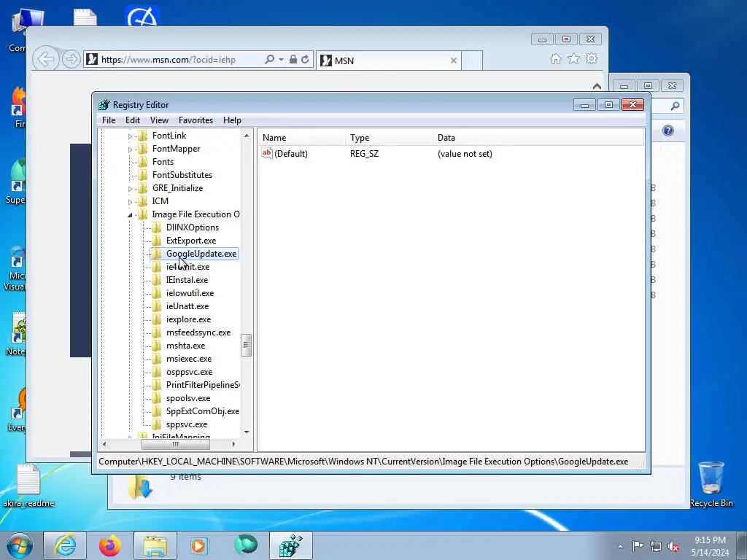Click the tree horizontal scrollbar thumb
Image resolution: width=747 pixels, height=560 pixels.
coord(176,444)
